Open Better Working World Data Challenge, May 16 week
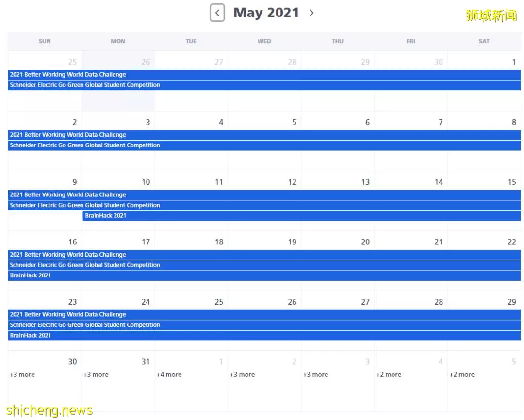The height and width of the screenshot is (420, 524). [264, 254]
